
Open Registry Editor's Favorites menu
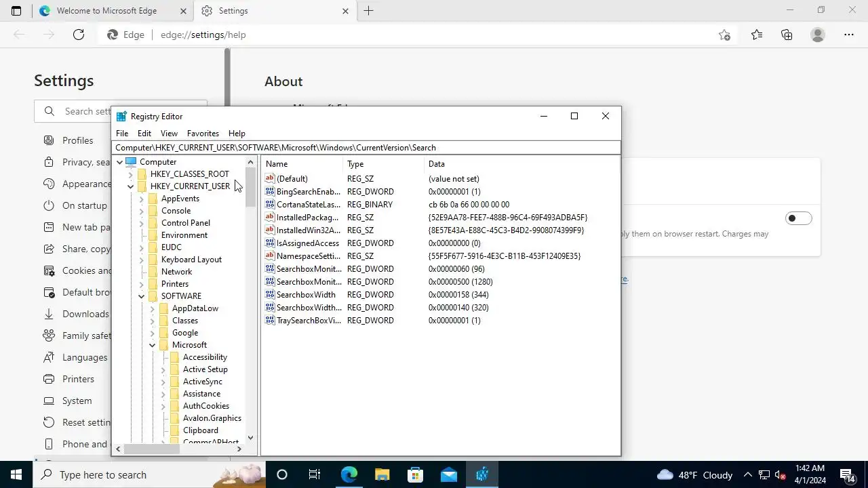pos(203,134)
